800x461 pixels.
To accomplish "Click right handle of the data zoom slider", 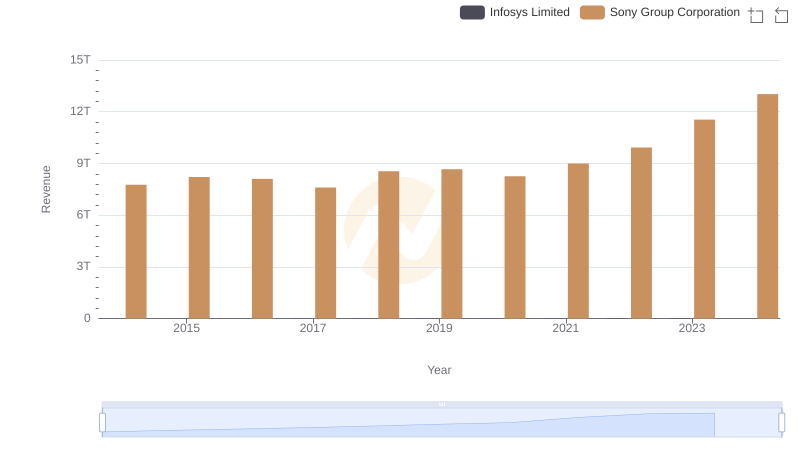I will click(782, 423).
